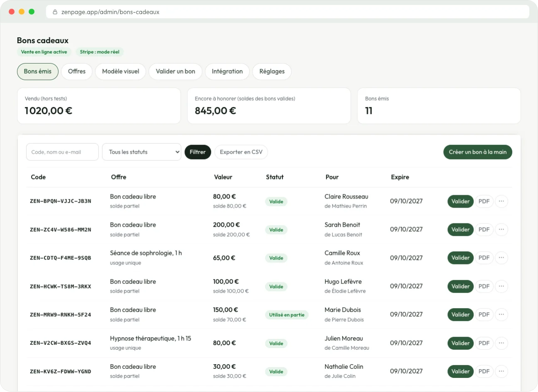538x392 pixels.
Task: Open more options for Sarah Benoit's voucher
Action: [501, 230]
